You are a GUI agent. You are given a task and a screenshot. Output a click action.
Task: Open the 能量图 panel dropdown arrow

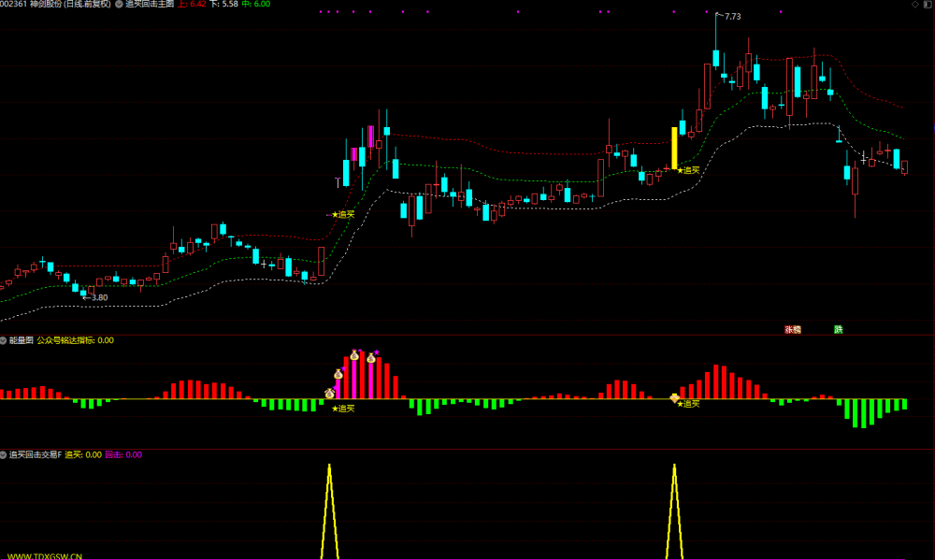[3, 340]
